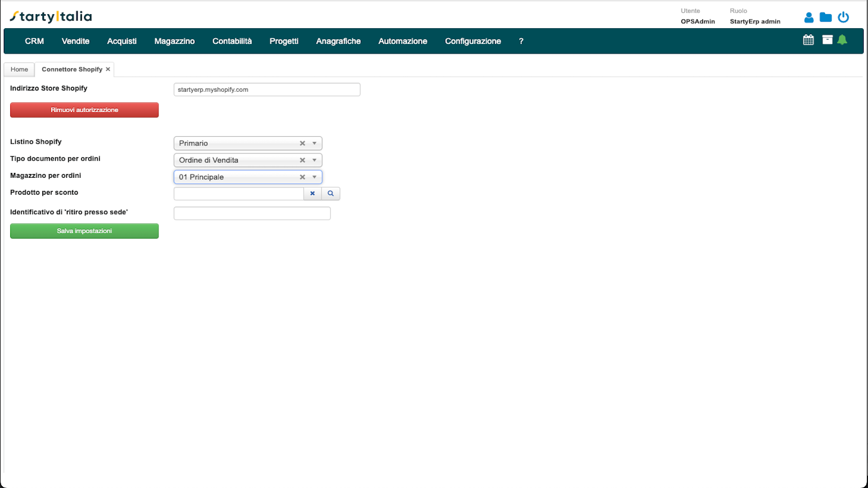The image size is (868, 488).
Task: Open the Configurazione menu
Action: 473,41
